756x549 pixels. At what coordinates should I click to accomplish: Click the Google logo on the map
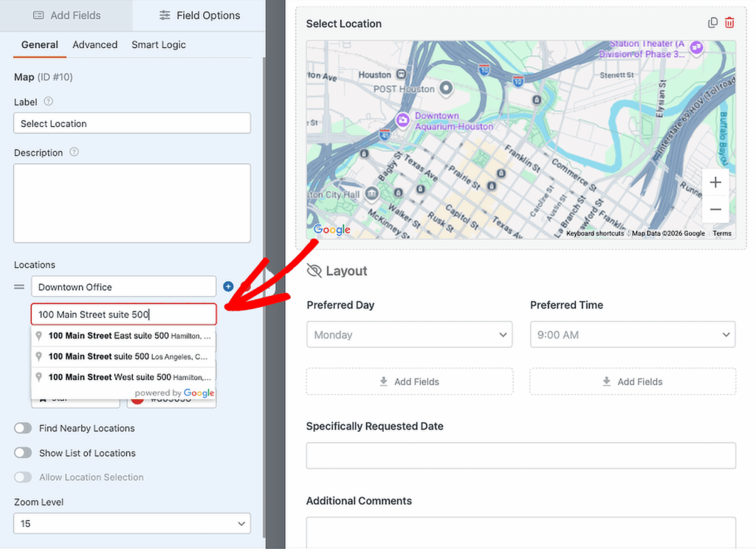[x=331, y=229]
